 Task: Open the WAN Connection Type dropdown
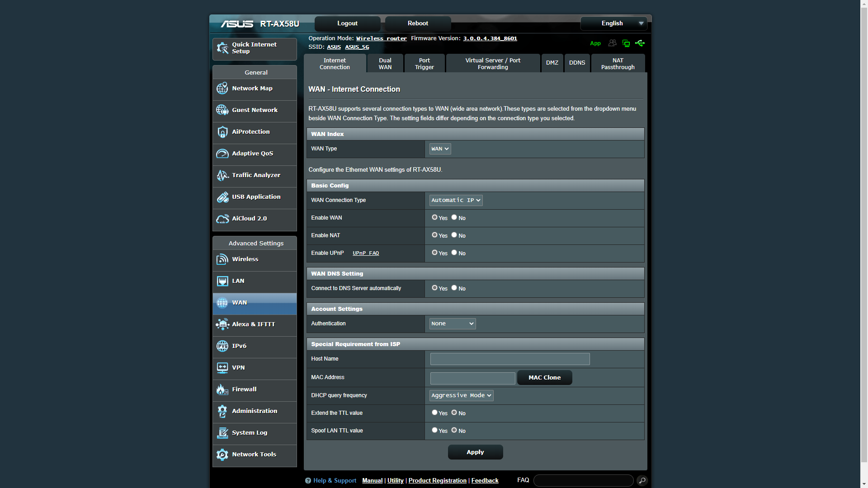(x=456, y=200)
